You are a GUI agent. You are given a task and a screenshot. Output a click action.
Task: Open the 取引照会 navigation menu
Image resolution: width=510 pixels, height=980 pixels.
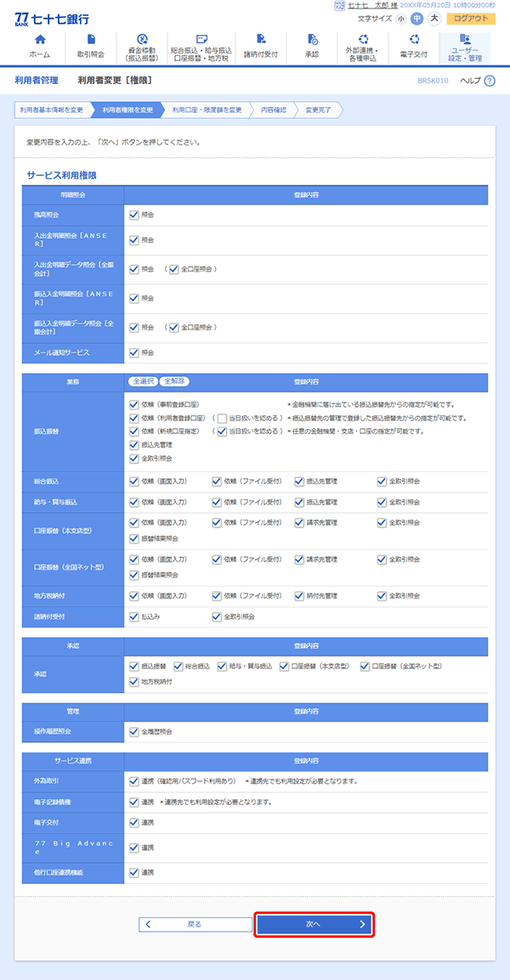[91, 48]
